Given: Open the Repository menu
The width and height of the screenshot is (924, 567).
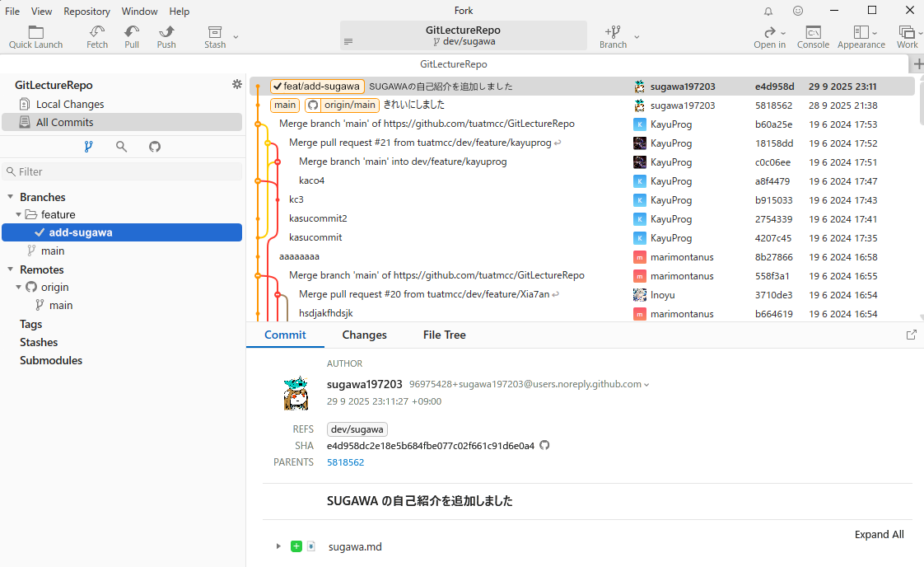Looking at the screenshot, I should tap(86, 12).
